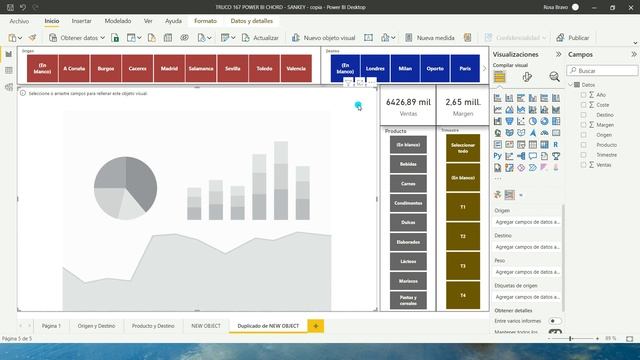This screenshot has width=640, height=360.
Task: Open the Formato ribbon tab
Action: [x=205, y=21]
